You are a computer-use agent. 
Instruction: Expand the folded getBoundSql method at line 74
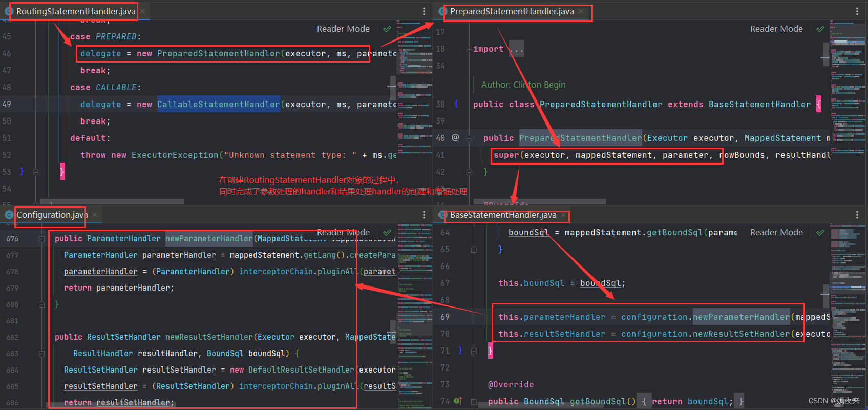coord(474,402)
